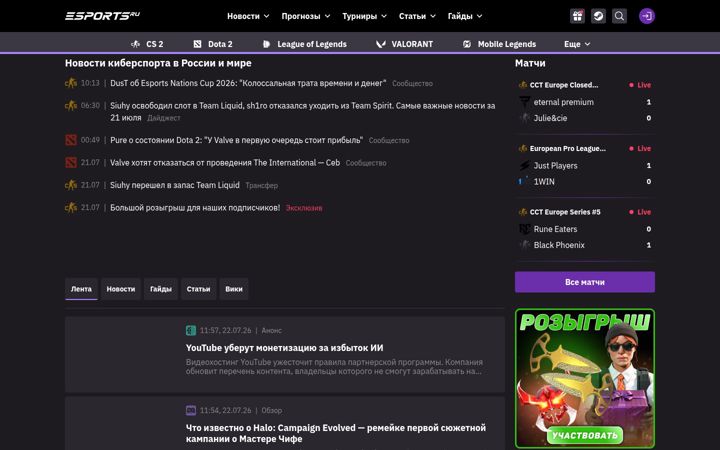Open DusT Esports Nations Cup 2026 news
Image resolution: width=720 pixels, height=450 pixels.
(x=248, y=83)
